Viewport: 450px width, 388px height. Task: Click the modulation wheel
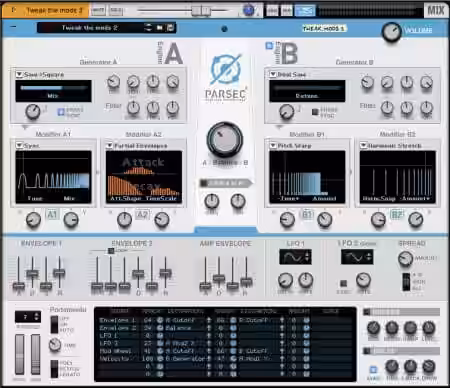(35, 354)
